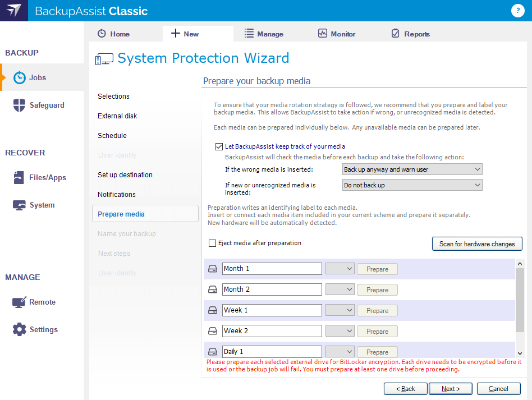Cancel the wizard

[x=498, y=389]
